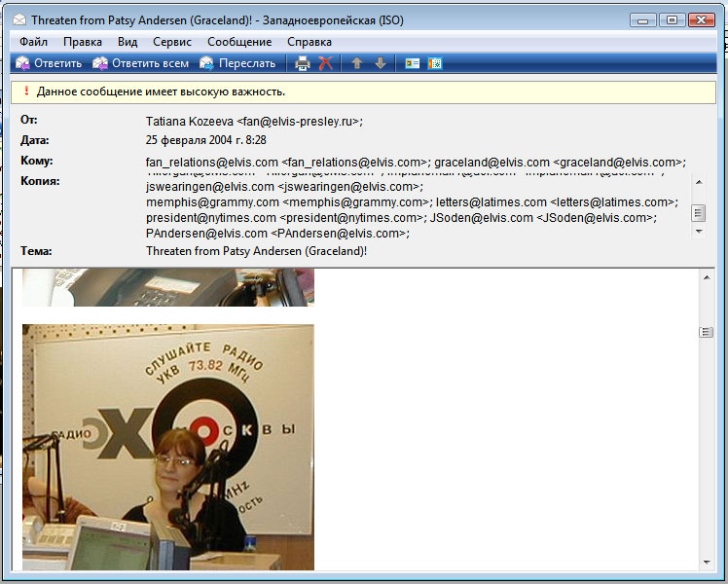Open the Правка menu
This screenshot has width=728, height=584.
pos(83,42)
